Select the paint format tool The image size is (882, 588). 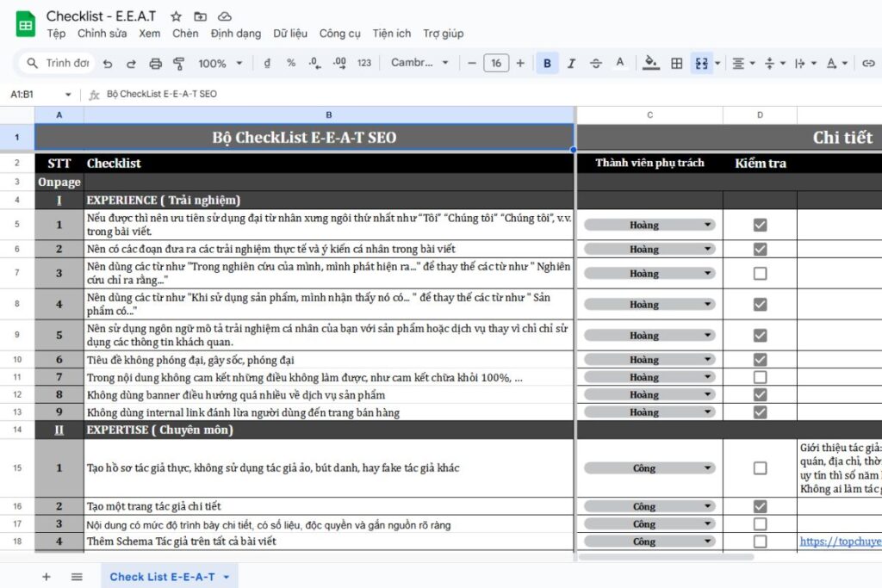[179, 63]
